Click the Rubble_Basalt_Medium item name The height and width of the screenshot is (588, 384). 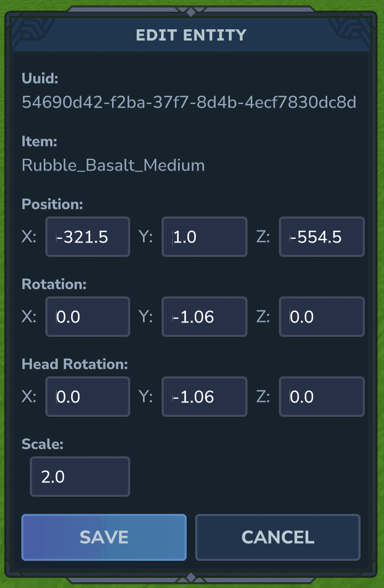click(113, 165)
